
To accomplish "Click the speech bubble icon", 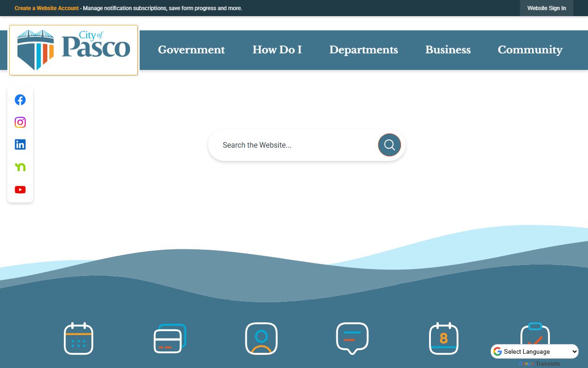I will pos(352,339).
